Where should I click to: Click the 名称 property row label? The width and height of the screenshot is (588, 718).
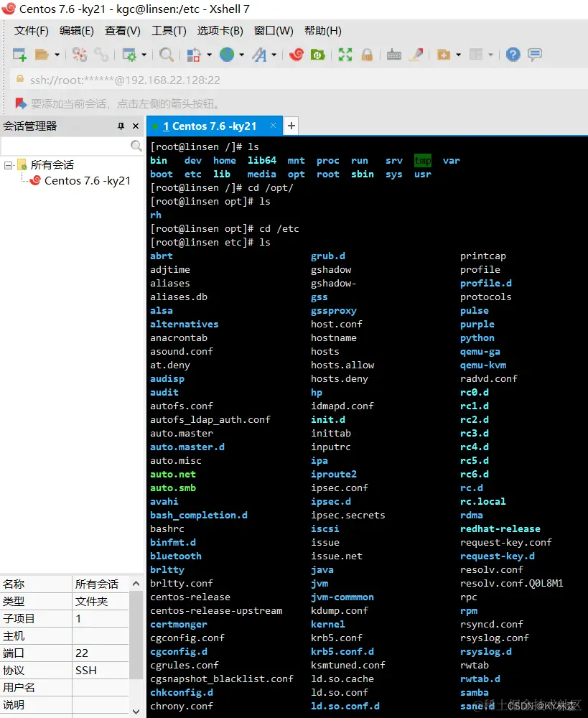click(14, 584)
